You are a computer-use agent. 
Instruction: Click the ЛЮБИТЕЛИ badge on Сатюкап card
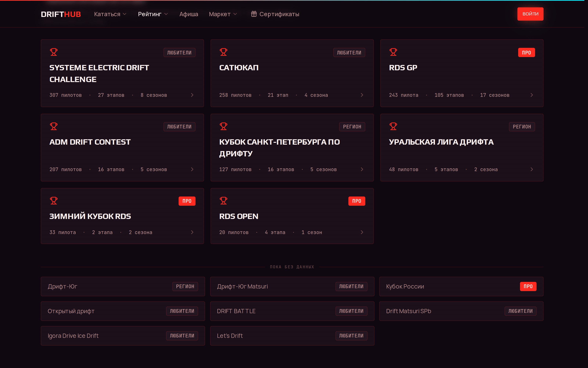click(349, 53)
